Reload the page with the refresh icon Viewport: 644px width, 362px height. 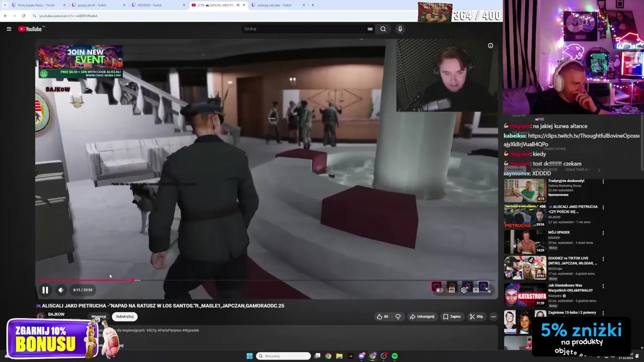tap(23, 16)
